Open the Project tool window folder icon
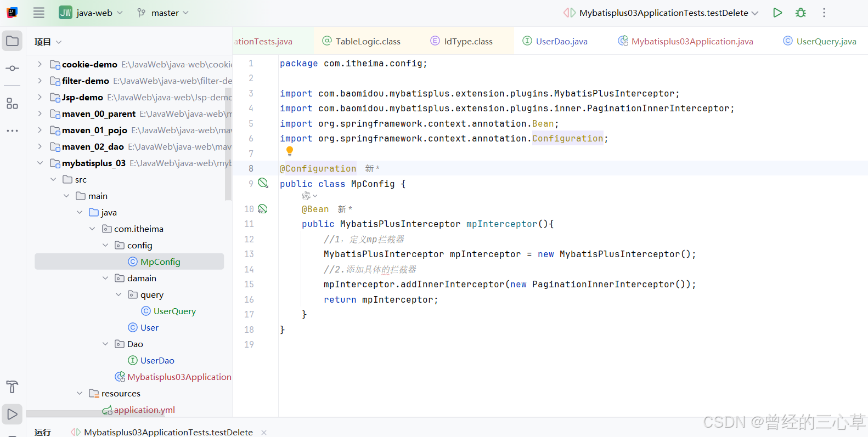Viewport: 868px width, 437px height. pos(12,41)
